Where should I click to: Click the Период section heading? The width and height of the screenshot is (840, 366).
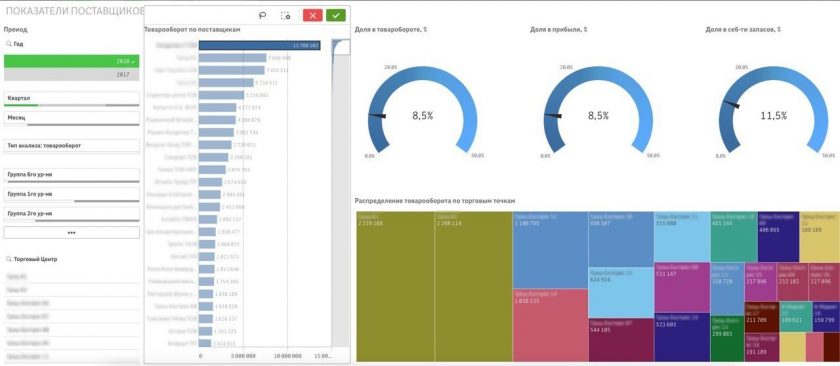[15, 29]
